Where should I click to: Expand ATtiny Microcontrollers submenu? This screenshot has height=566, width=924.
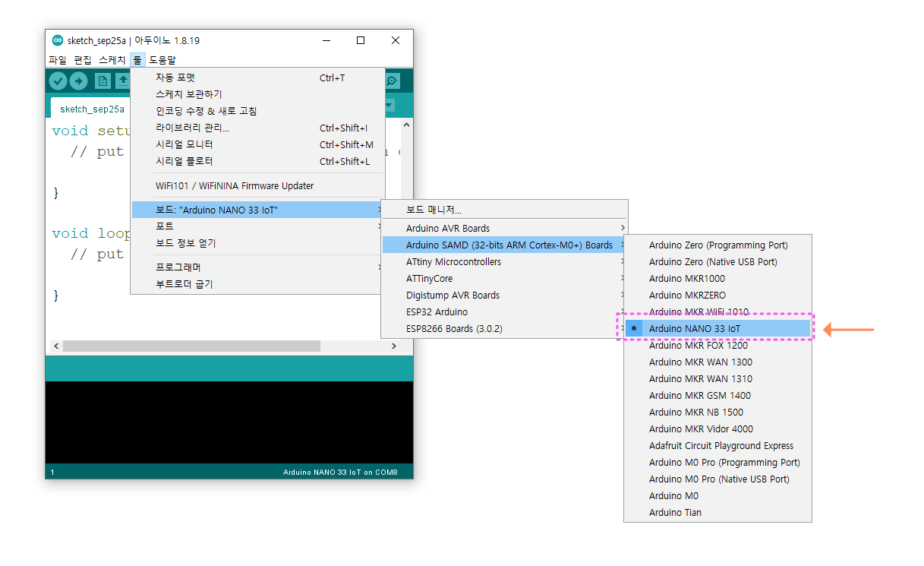point(504,261)
